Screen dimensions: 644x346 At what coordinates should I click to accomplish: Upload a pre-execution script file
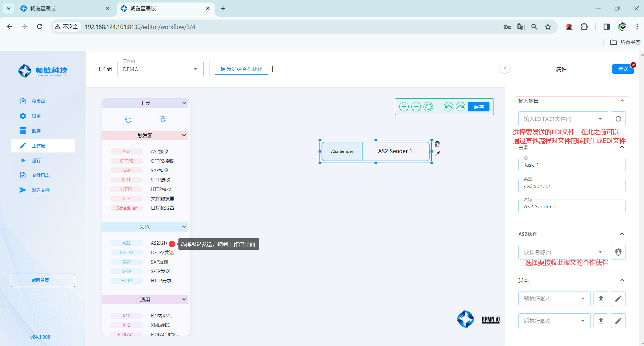pyautogui.click(x=601, y=299)
